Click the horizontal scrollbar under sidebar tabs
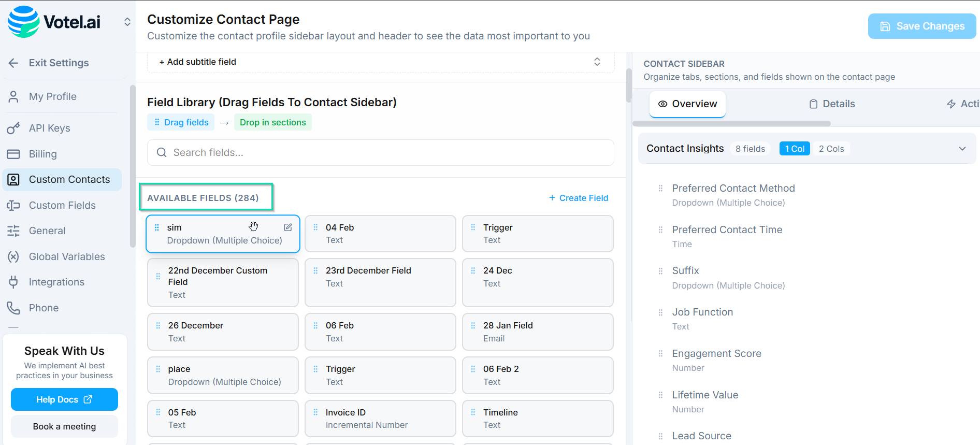The image size is (980, 445). (731, 124)
